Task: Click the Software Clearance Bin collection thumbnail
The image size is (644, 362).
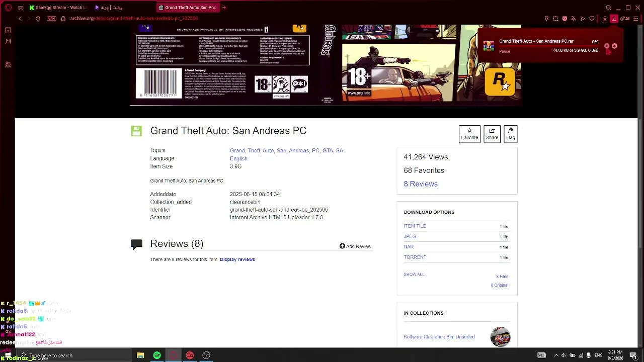Action: click(501, 337)
